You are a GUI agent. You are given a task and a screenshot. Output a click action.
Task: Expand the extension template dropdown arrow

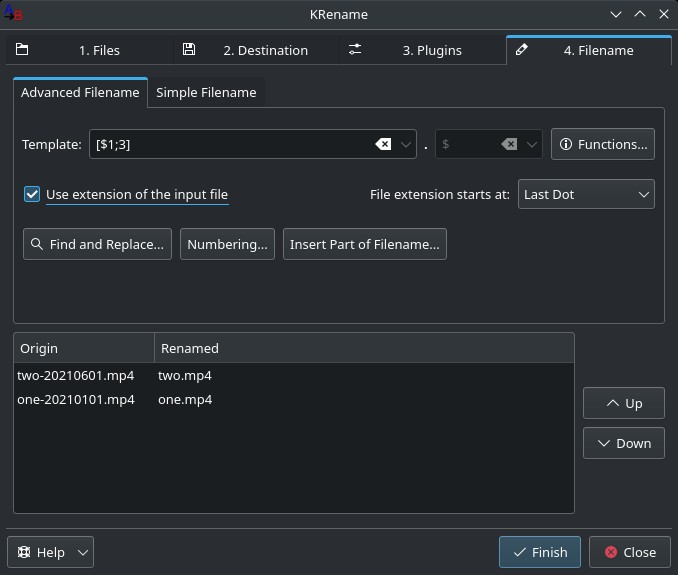tap(532, 144)
